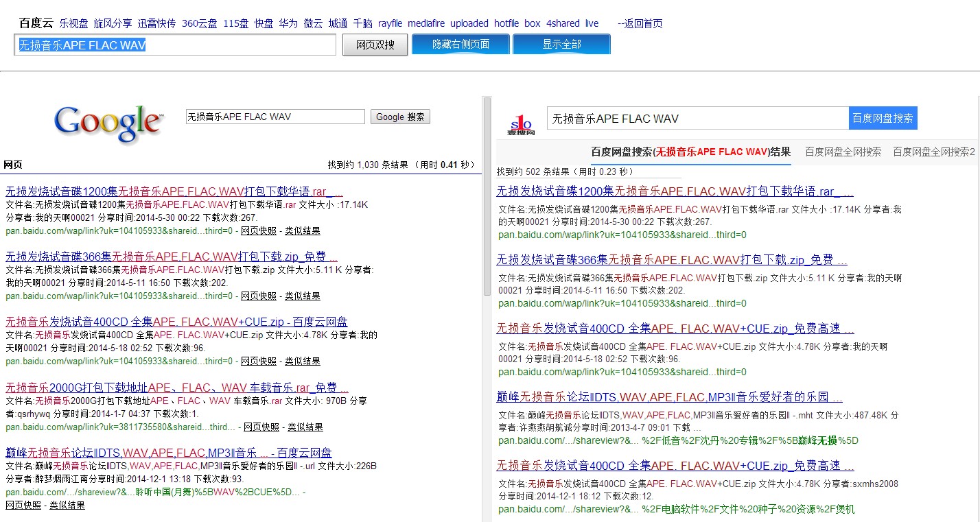Switch to 百度网盘全网搜索2 tab
The image size is (980, 522).
933,152
